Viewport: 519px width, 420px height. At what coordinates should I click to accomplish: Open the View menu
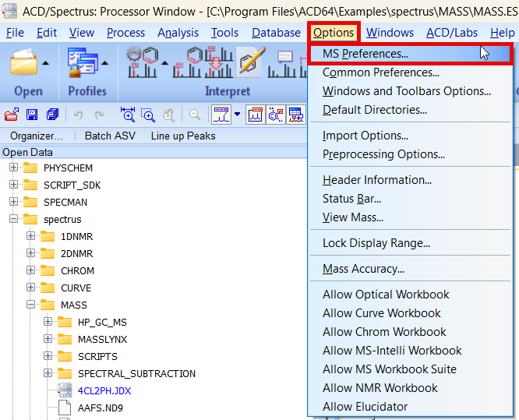point(81,33)
